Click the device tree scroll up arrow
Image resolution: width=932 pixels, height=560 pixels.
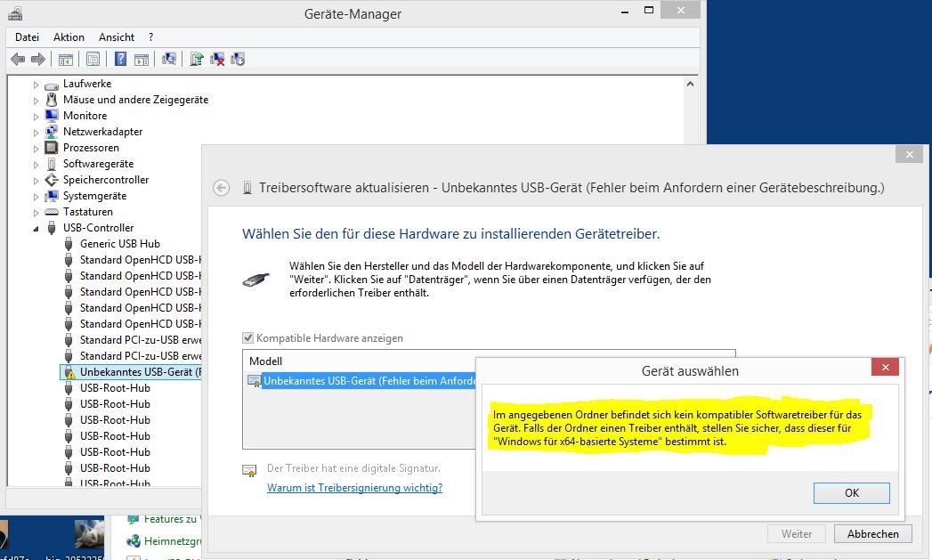point(690,84)
